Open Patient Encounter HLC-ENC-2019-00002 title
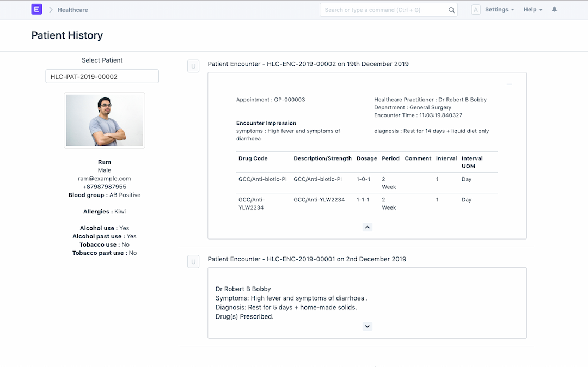Image resolution: width=588 pixels, height=367 pixels. [x=308, y=64]
